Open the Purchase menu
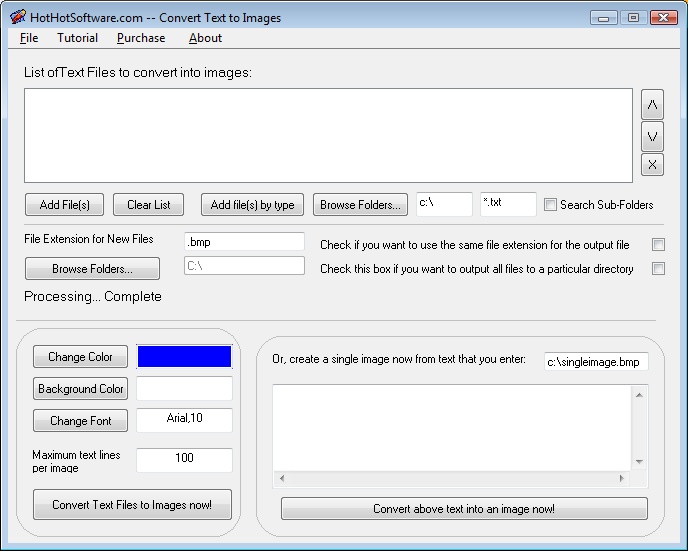The image size is (688, 551). (141, 38)
